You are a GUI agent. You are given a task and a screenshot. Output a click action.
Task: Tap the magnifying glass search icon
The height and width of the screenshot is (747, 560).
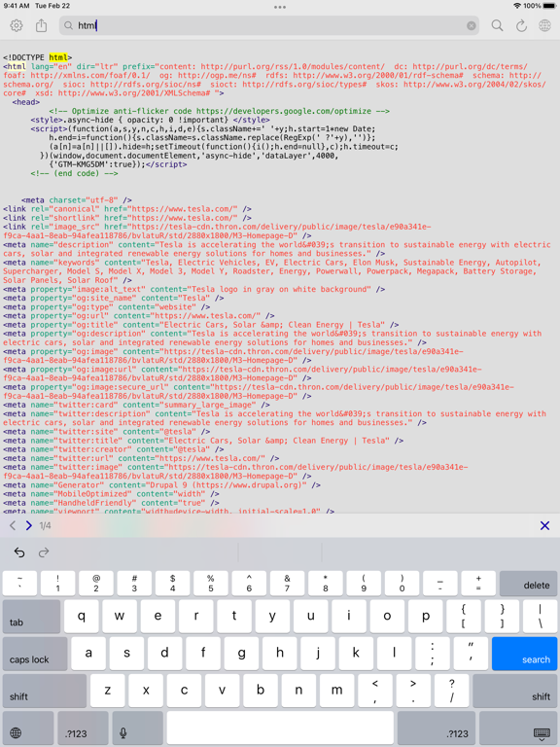point(497,25)
